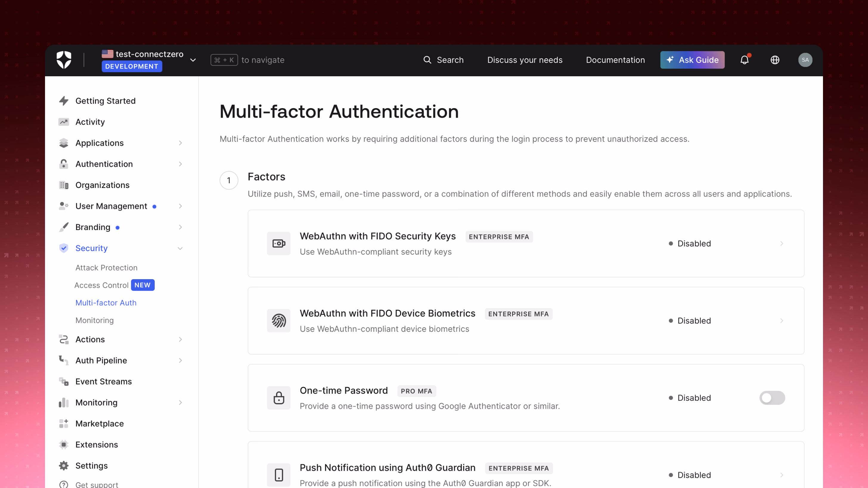Viewport: 868px width, 488px height.
Task: Click the Getting Started lightning icon
Action: pyautogui.click(x=64, y=101)
